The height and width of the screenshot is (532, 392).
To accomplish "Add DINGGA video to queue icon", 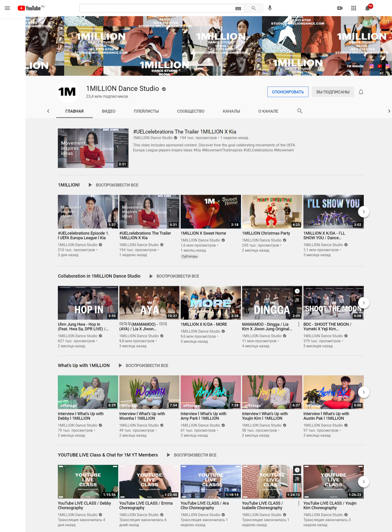I will point(297,300).
